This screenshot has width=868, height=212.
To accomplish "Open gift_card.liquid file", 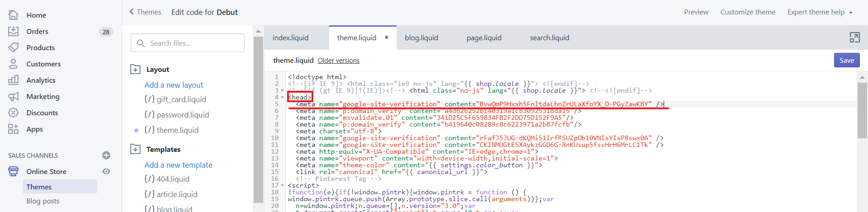I will click(175, 99).
